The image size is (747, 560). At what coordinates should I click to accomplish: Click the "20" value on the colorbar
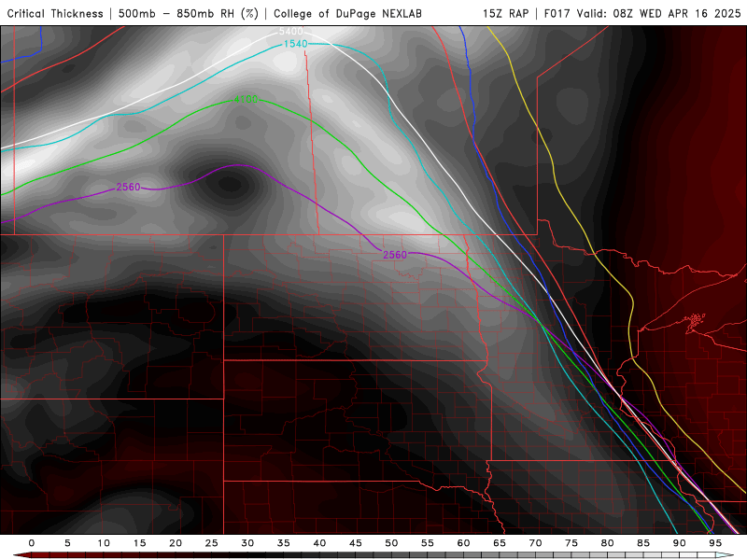pyautogui.click(x=176, y=543)
